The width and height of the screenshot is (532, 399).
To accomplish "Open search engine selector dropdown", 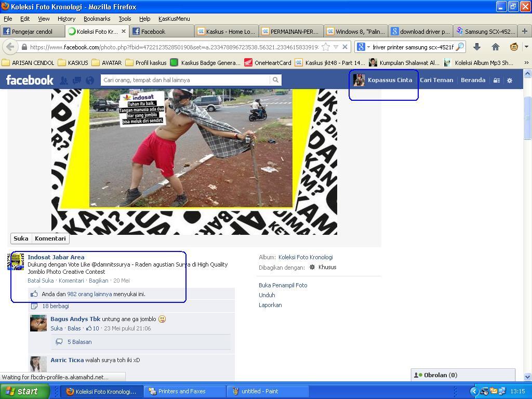I will pos(363,47).
